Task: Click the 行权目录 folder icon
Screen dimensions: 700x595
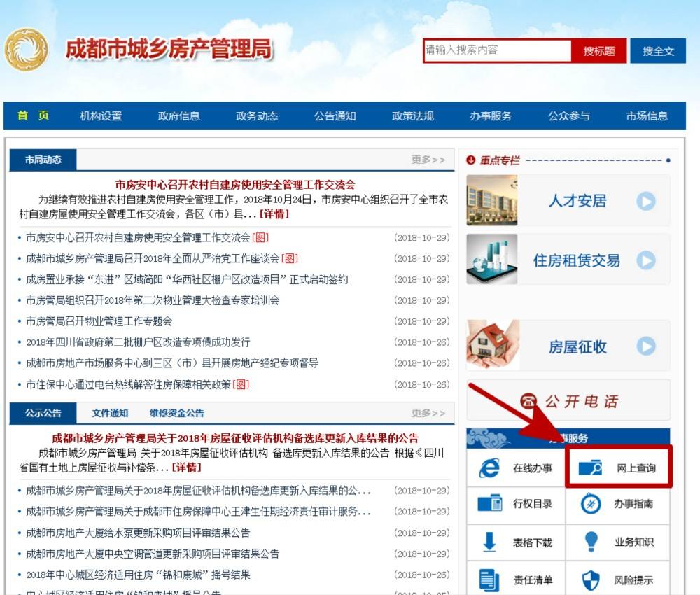Action: point(490,503)
